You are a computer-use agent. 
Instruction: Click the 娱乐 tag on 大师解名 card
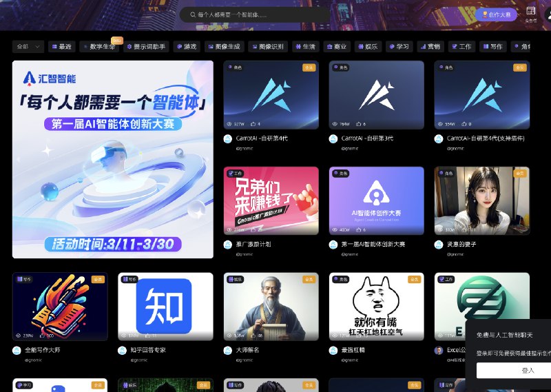(235, 279)
